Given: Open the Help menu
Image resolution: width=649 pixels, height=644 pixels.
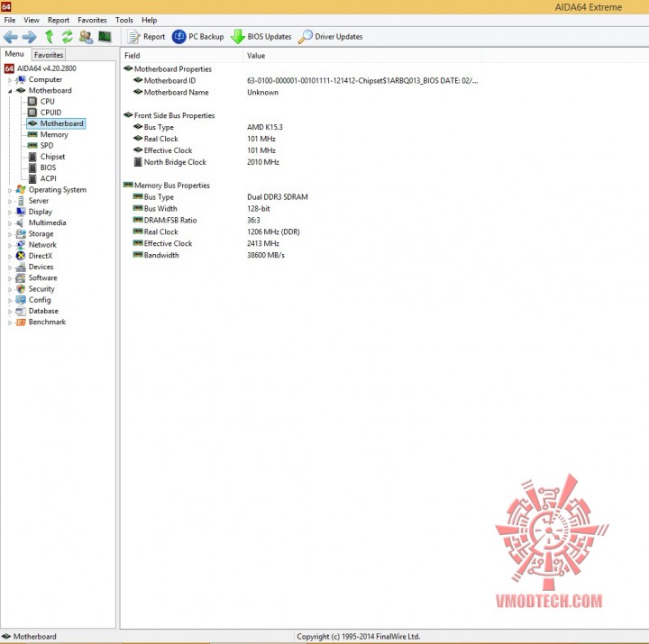Looking at the screenshot, I should click(149, 20).
